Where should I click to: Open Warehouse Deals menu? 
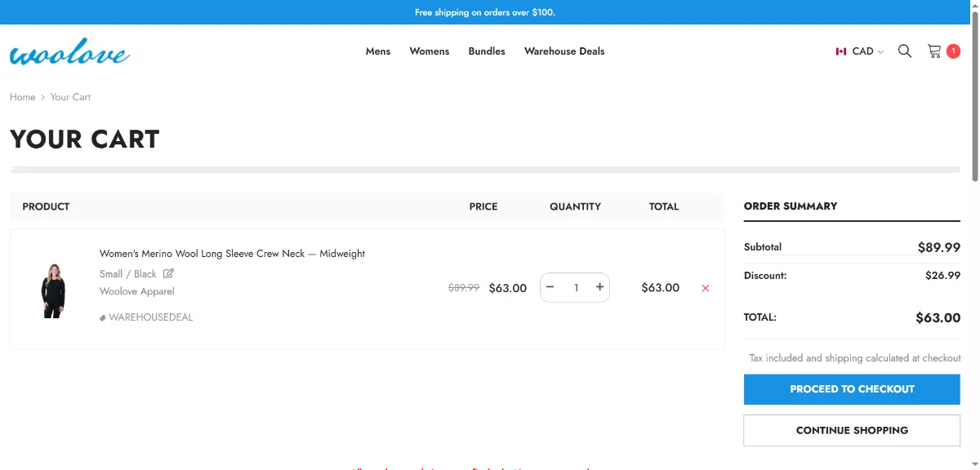click(x=564, y=51)
